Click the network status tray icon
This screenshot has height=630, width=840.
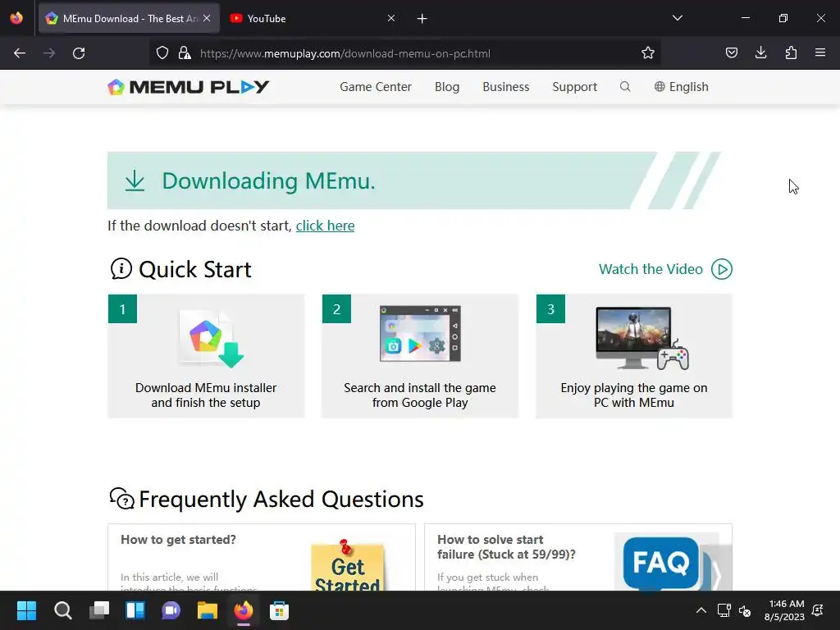click(724, 610)
